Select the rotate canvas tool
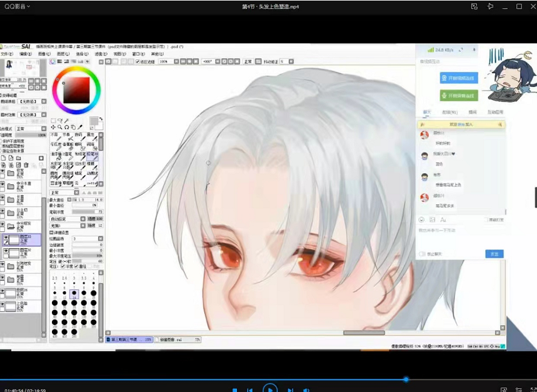 [67, 128]
